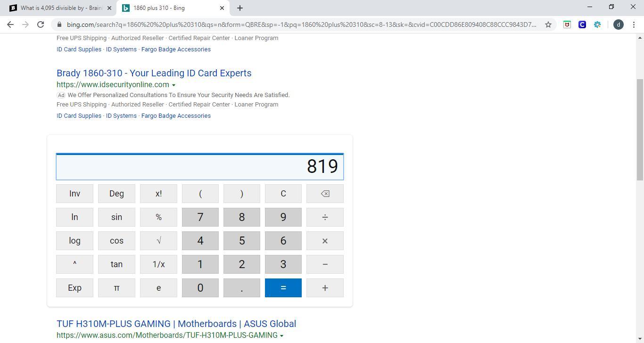Click the ln function button
The image size is (644, 343).
[74, 217]
